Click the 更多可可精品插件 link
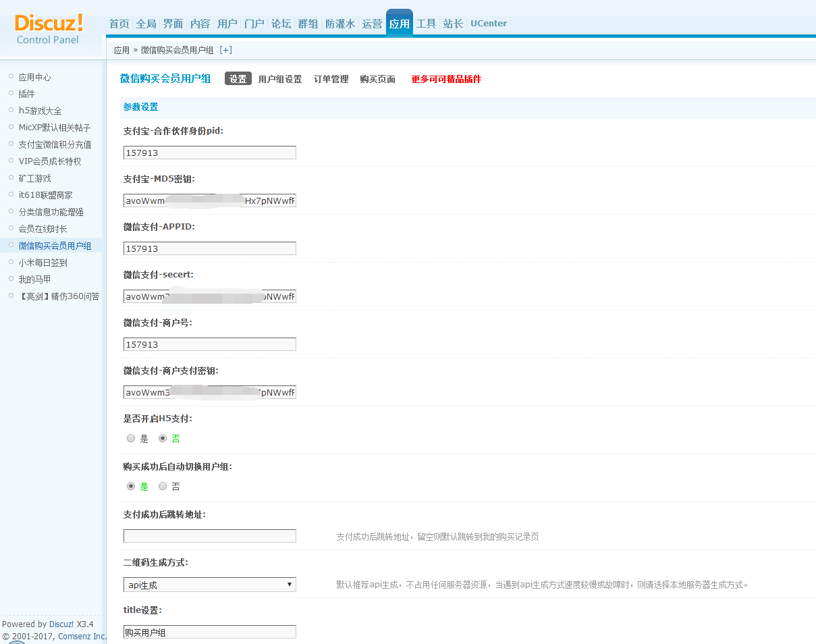This screenshot has width=816, height=644. point(446,79)
